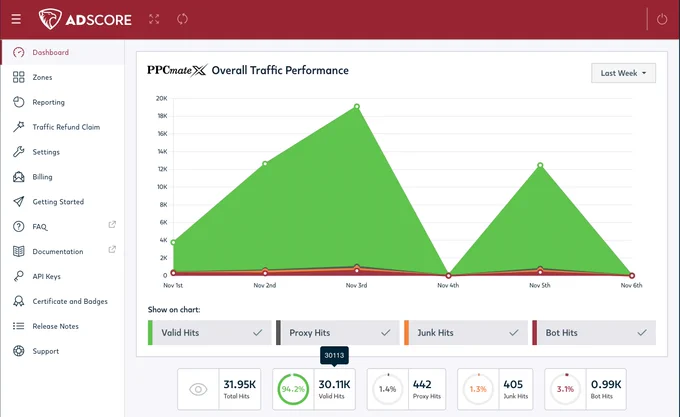Click the power logout icon
Viewport: 680px width, 417px height.
point(662,19)
